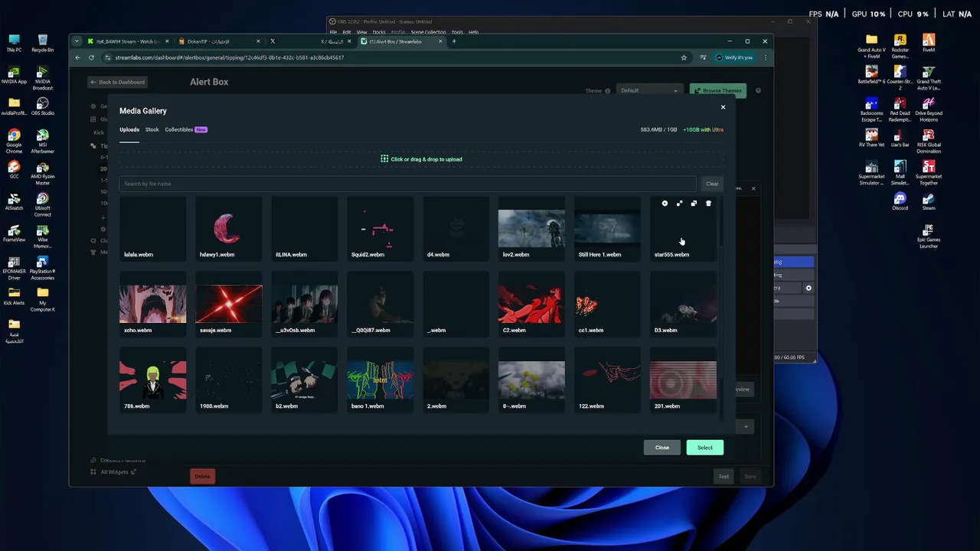The image size is (980, 551).
Task: Open the NVIDIA Broadcast desktop icon
Action: click(x=43, y=78)
